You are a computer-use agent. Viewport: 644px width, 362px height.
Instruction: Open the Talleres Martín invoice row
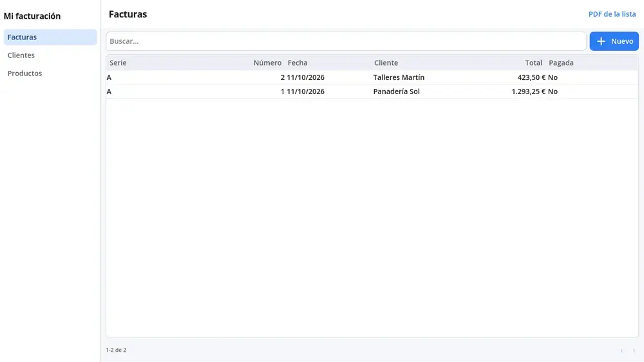tap(372, 77)
